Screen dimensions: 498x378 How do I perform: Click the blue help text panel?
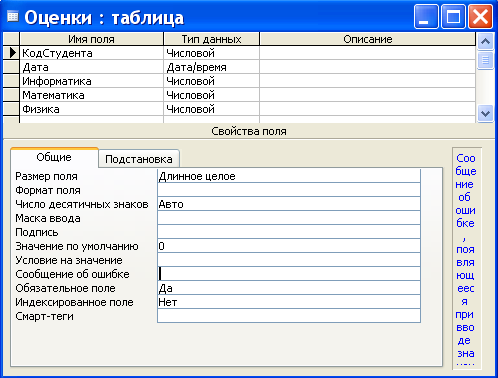point(466,259)
